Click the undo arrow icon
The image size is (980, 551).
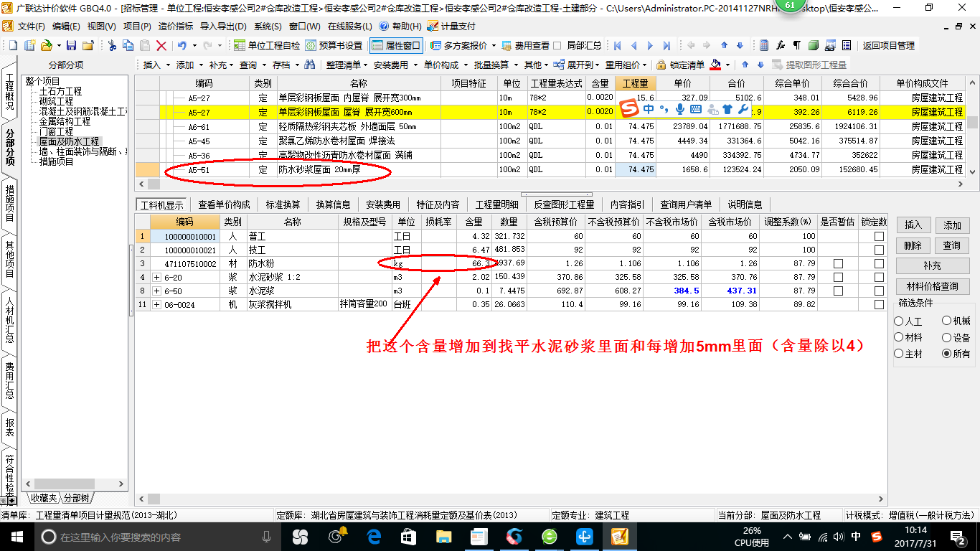coord(182,45)
